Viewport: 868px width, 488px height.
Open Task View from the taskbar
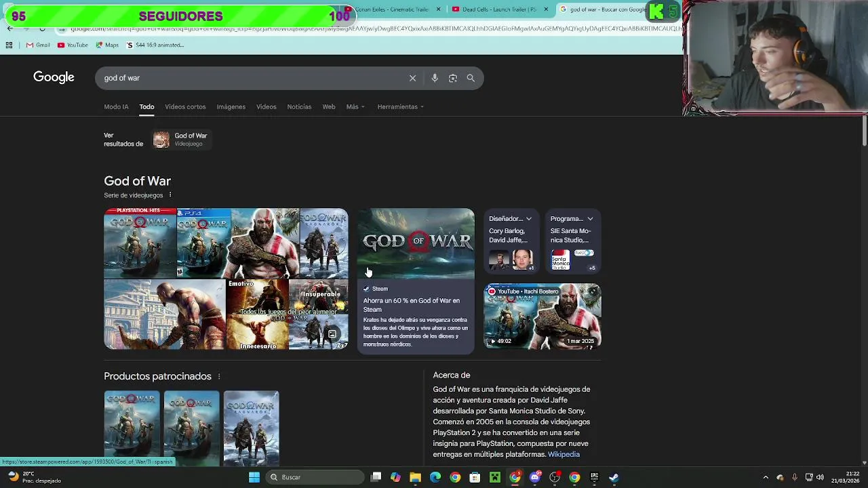[376, 477]
